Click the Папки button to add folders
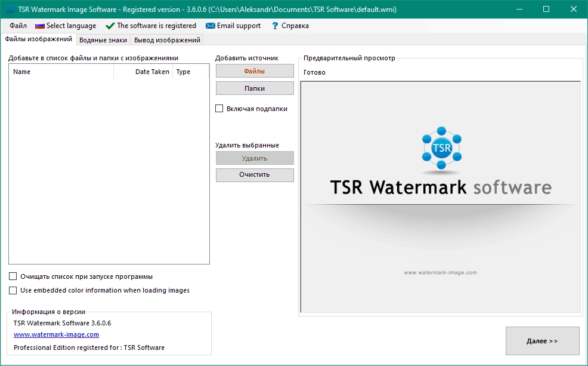The width and height of the screenshot is (588, 366). click(x=255, y=88)
